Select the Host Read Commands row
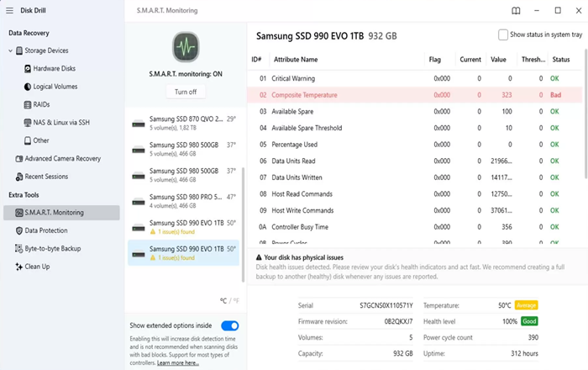This screenshot has width=588, height=370. tap(414, 194)
